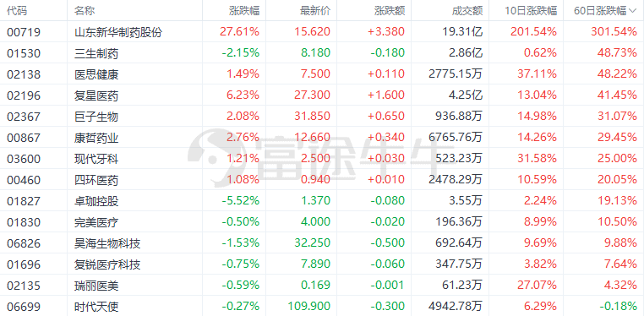The width and height of the screenshot is (644, 316).
Task: Open 昊海生物科技 stock
Action: [x=107, y=243]
